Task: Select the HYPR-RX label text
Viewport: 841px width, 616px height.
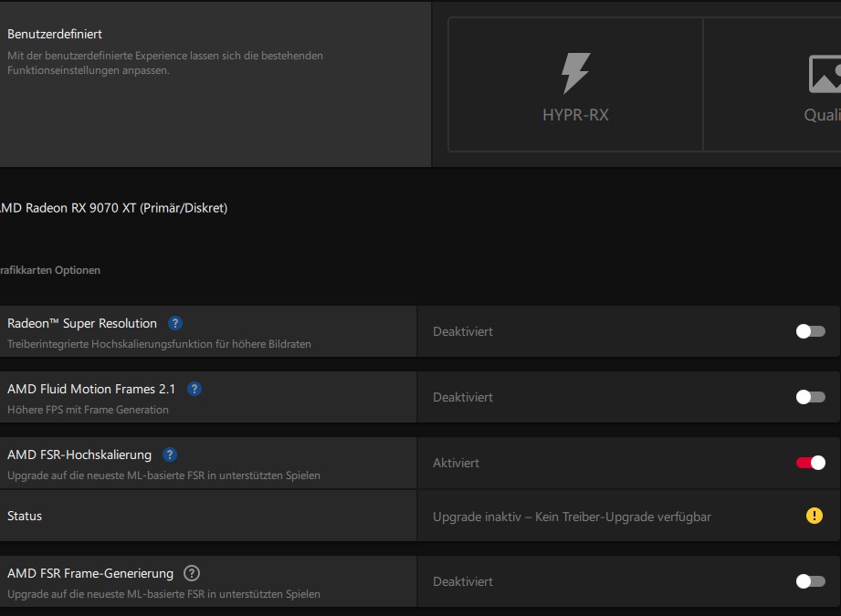Action: (575, 115)
